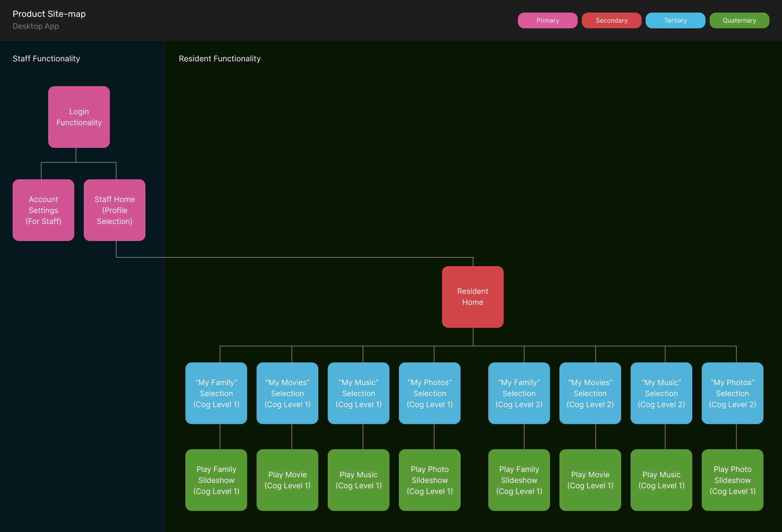
Task: Select leftmost Play Family Slideshow node
Action: 216,480
